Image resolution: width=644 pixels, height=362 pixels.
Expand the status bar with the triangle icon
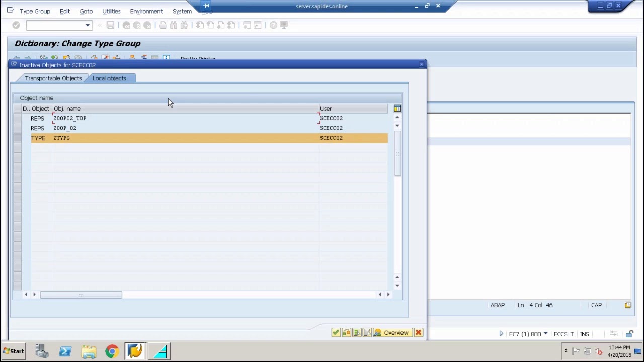click(x=501, y=334)
